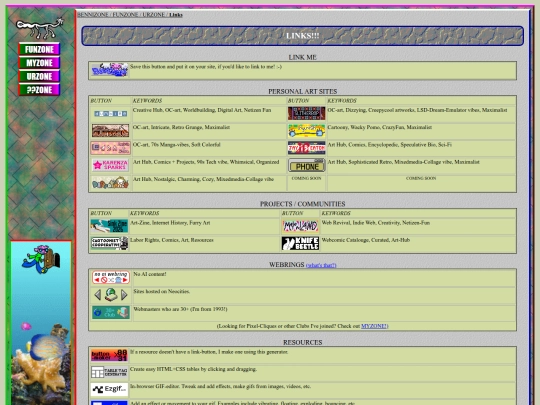Open the ??ZONE sidebar button

tap(39, 90)
